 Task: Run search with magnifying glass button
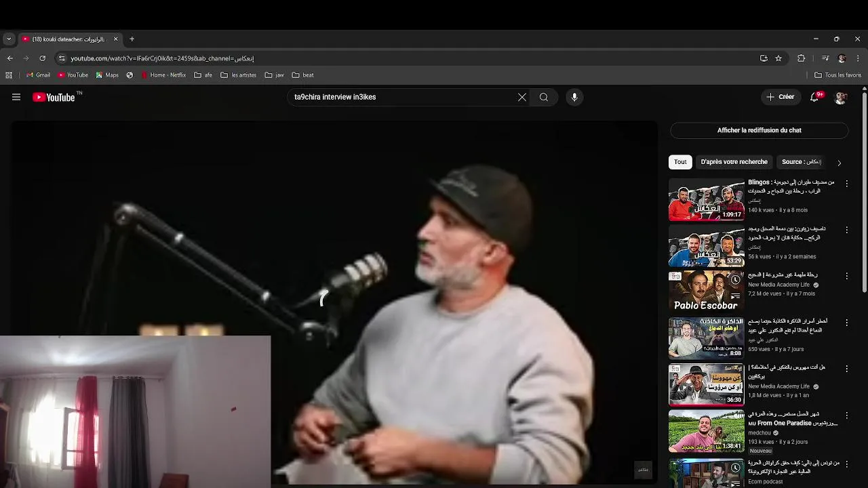tap(544, 97)
